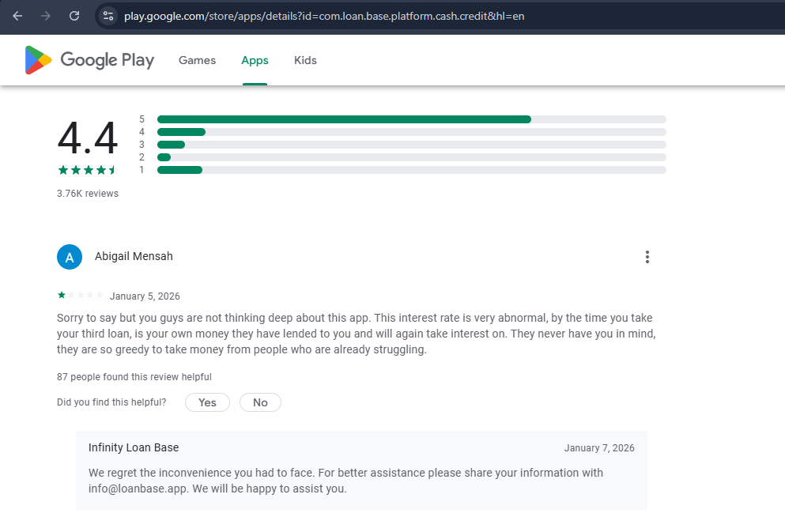
Task: Click the reply date January 7, 2026
Action: pyautogui.click(x=599, y=448)
